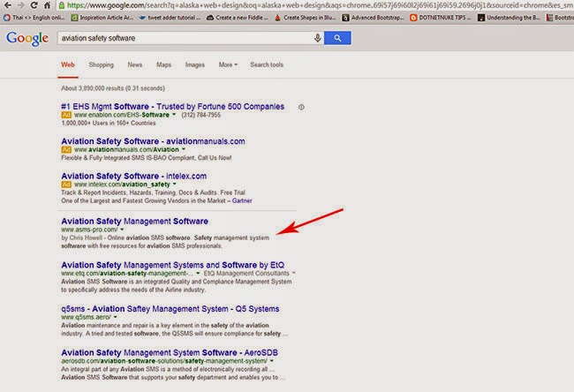Open the Advanced Bootstrap bookmark
The width and height of the screenshot is (574, 392).
[373, 17]
